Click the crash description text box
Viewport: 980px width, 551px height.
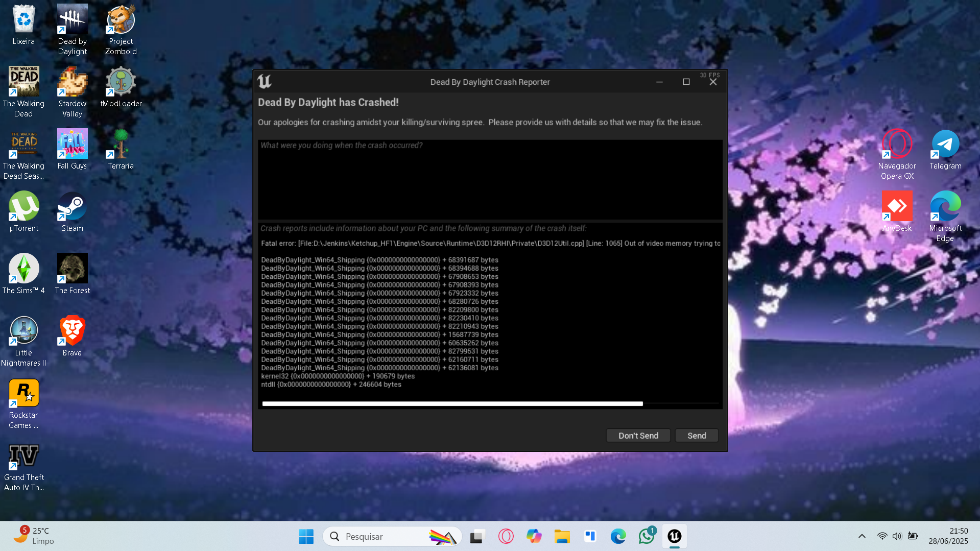coord(490,180)
